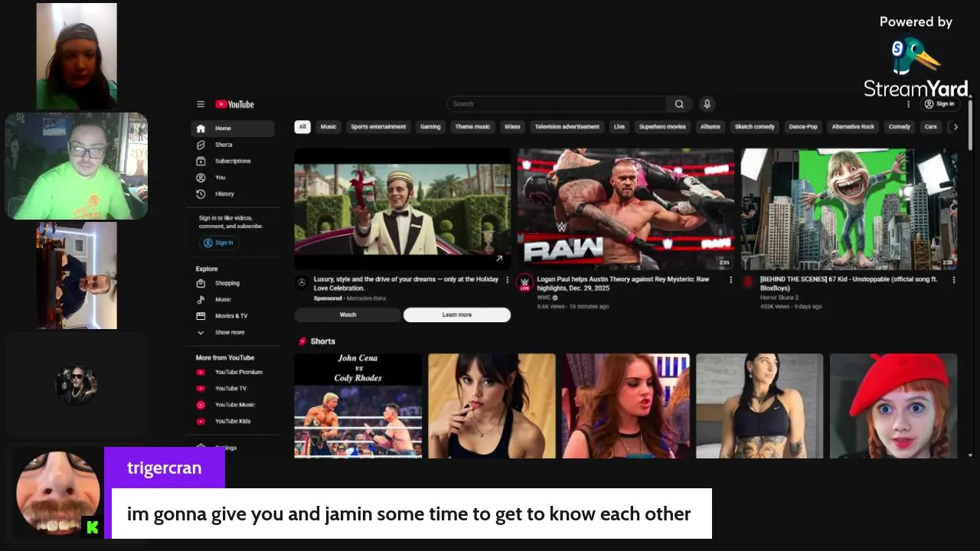Select the Cars filter chip
This screenshot has width=980, height=551.
coord(931,127)
